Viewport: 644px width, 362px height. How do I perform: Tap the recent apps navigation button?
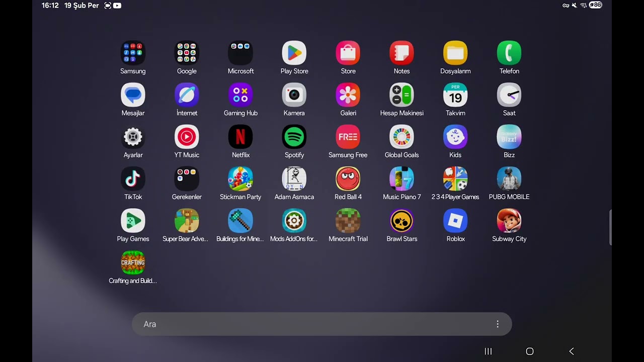(488, 351)
